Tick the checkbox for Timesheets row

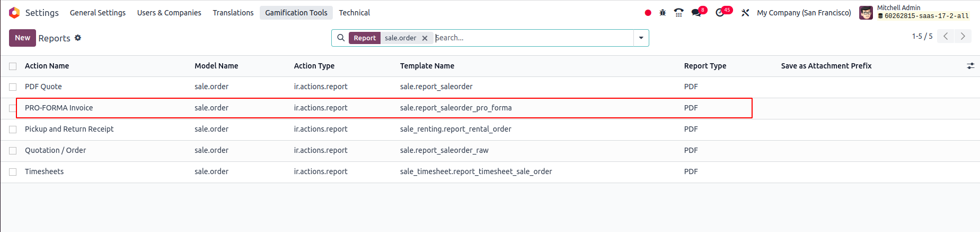click(13, 172)
